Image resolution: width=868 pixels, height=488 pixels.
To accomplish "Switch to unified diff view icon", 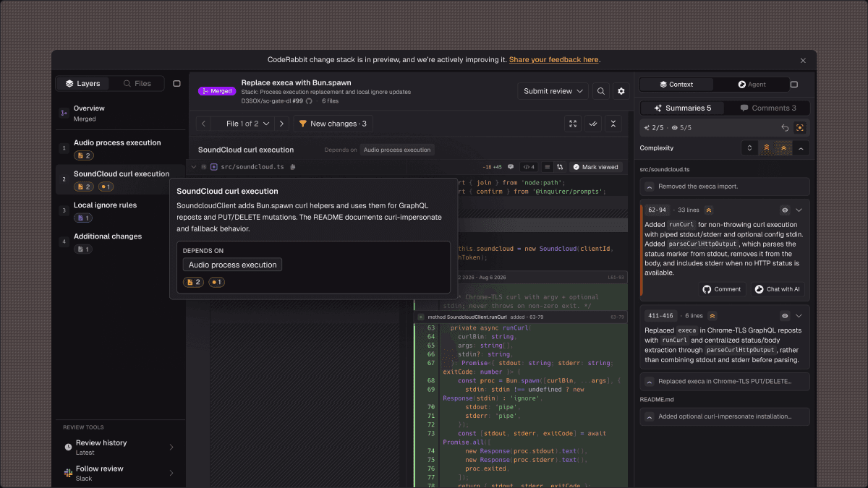I will pos(548,167).
